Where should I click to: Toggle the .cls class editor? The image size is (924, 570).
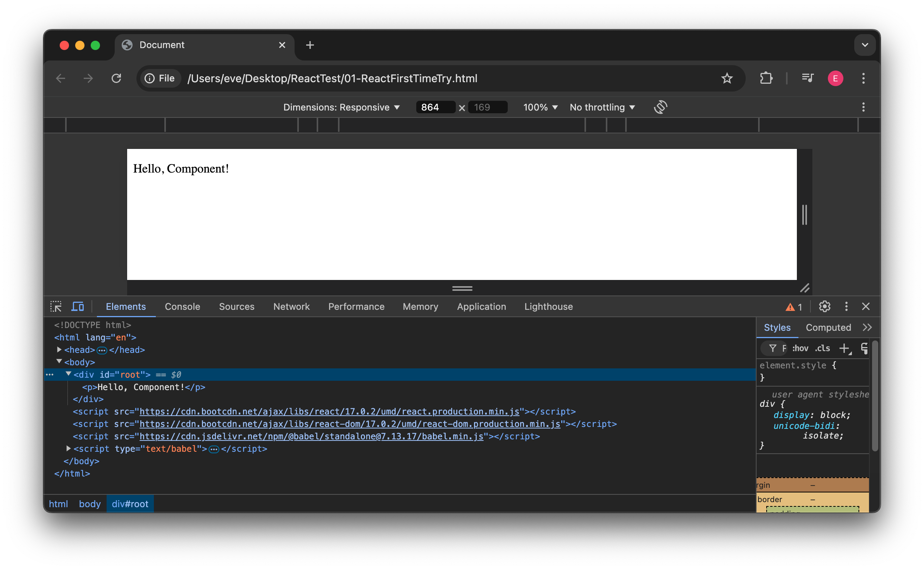822,348
